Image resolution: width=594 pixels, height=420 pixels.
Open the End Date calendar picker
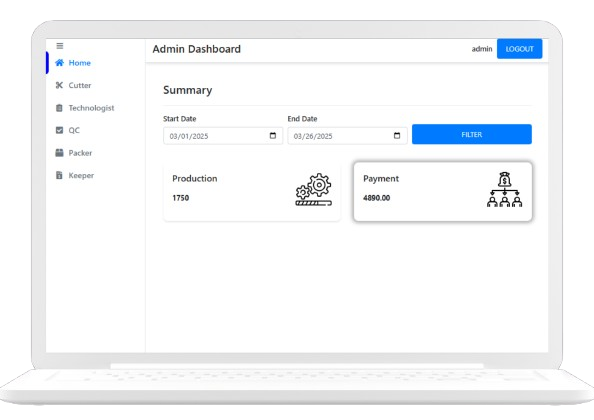[397, 136]
